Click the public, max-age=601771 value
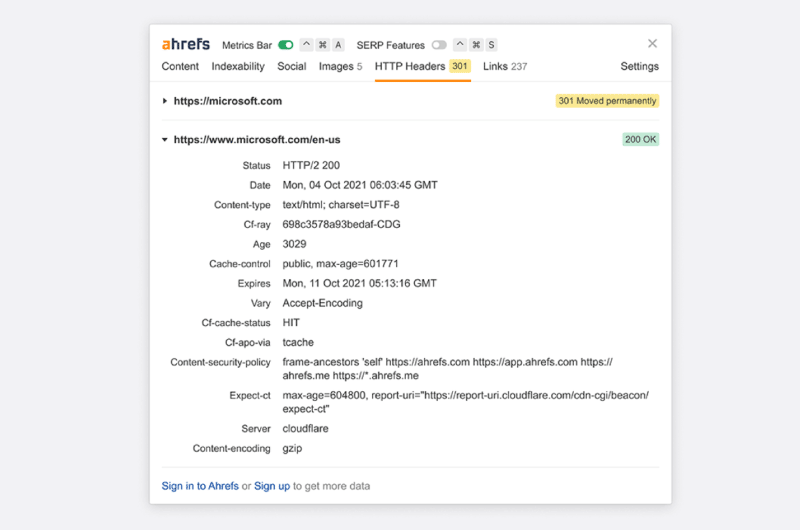This screenshot has width=800, height=530. coord(340,264)
